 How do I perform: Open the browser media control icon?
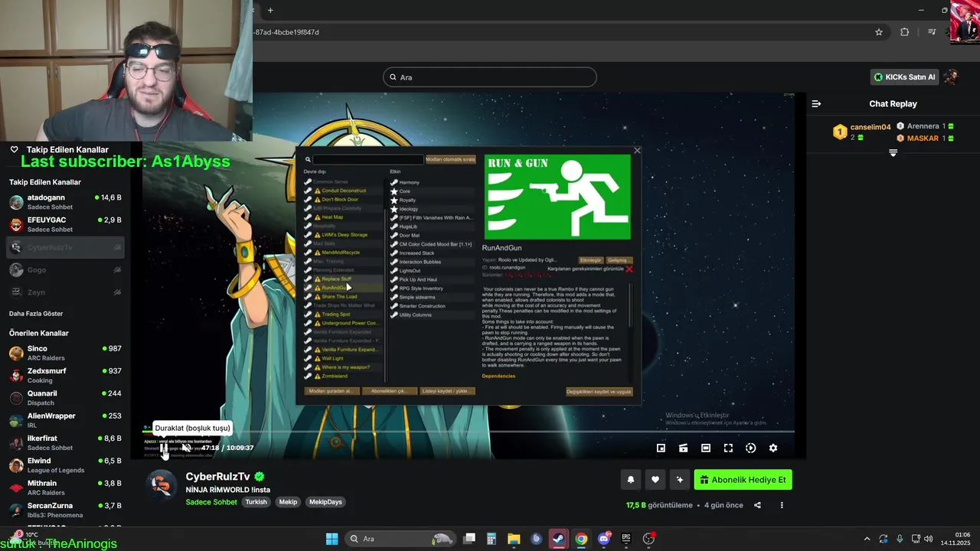tap(932, 32)
